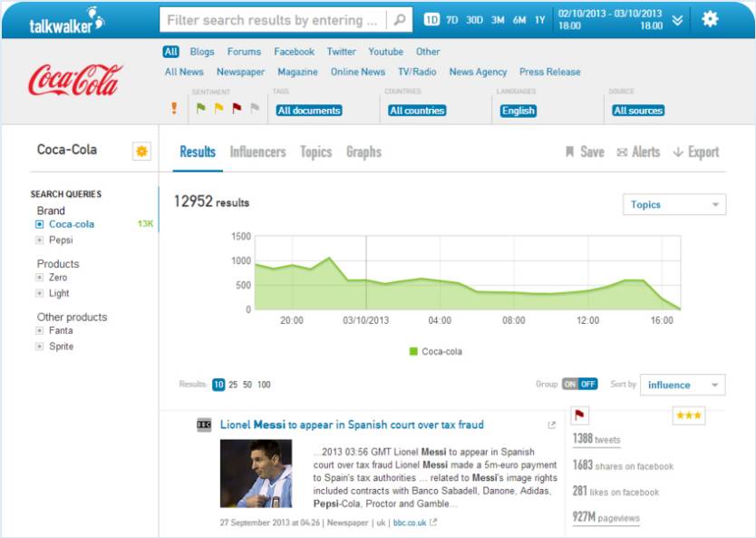The width and height of the screenshot is (756, 538).
Task: Open the settings gear icon in header
Action: coord(710,19)
